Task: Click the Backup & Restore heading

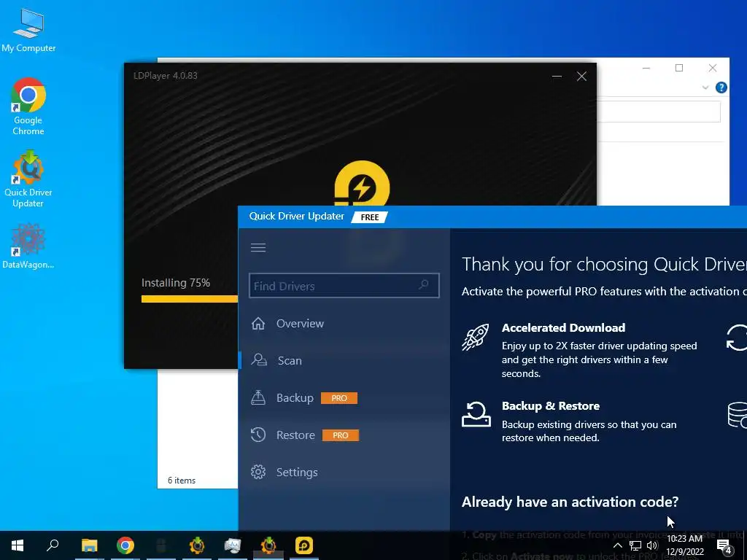Action: click(x=551, y=405)
